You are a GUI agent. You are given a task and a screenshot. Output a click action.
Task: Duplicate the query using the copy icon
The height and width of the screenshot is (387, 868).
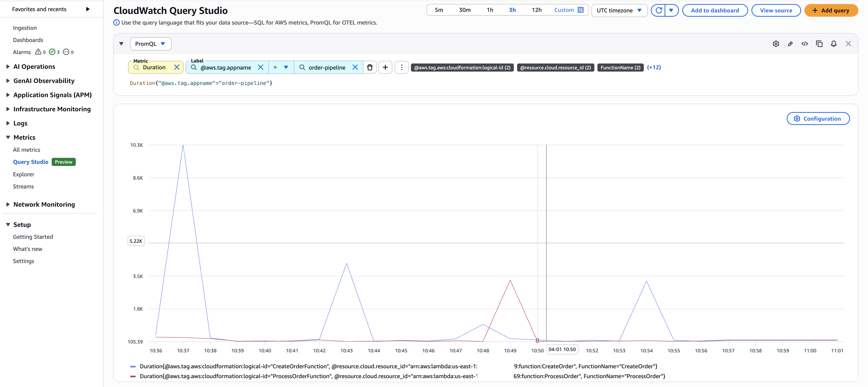[819, 44]
